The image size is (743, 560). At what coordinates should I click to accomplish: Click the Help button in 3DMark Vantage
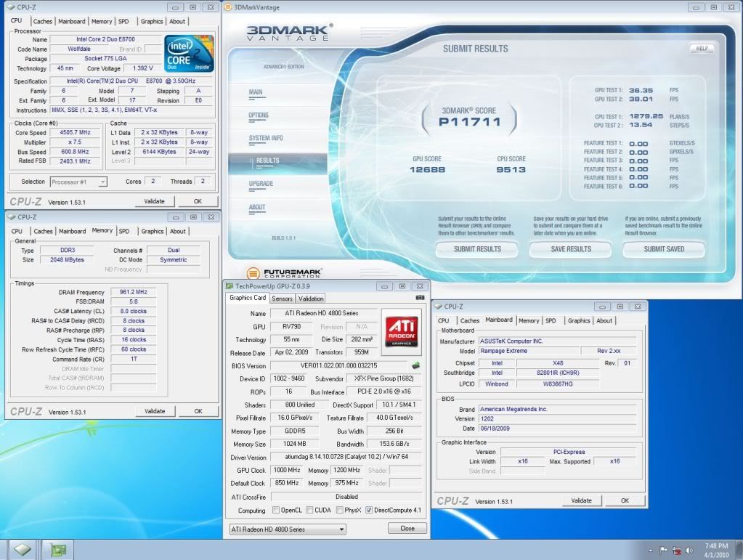tap(702, 49)
